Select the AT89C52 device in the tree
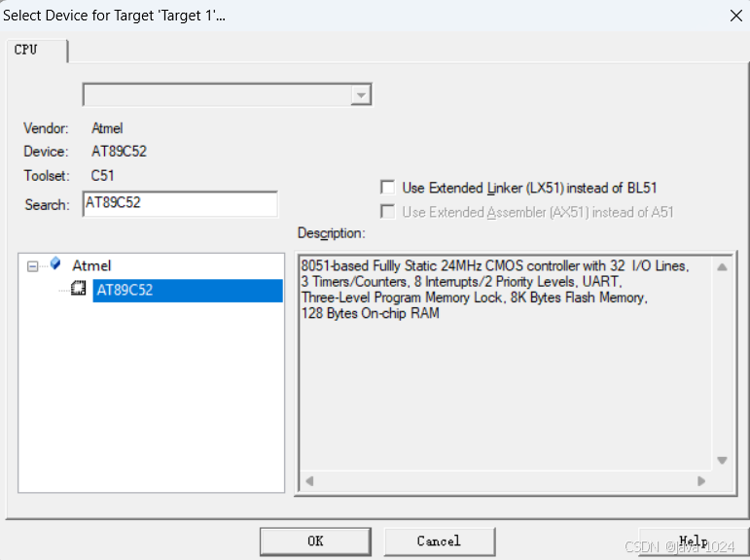Viewport: 750px width, 560px height. pyautogui.click(x=188, y=291)
